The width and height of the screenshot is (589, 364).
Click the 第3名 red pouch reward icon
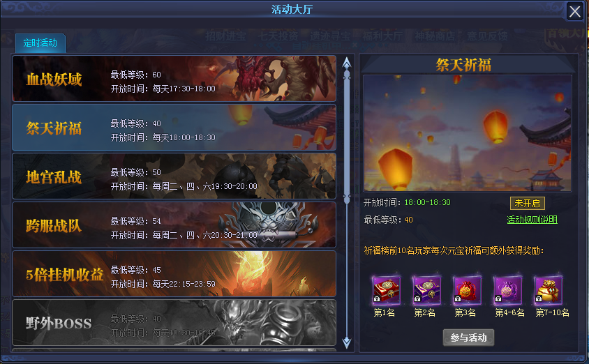[467, 290]
